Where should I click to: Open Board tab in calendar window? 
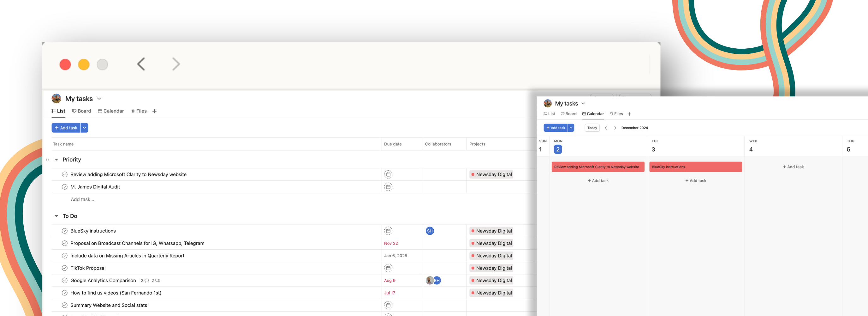pyautogui.click(x=568, y=114)
